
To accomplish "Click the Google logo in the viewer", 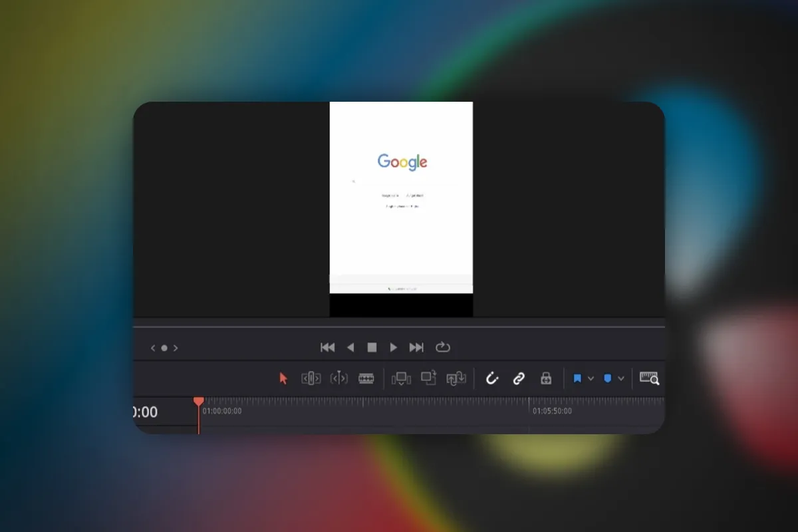I will [x=402, y=162].
